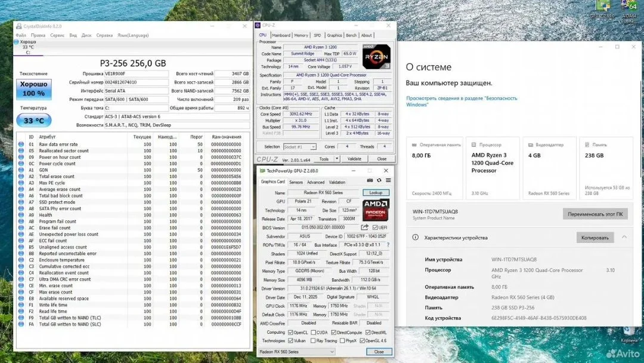Image resolution: width=644 pixels, height=363 pixels.
Task: Click the CPU-Z title bar app icon
Action: click(258, 25)
